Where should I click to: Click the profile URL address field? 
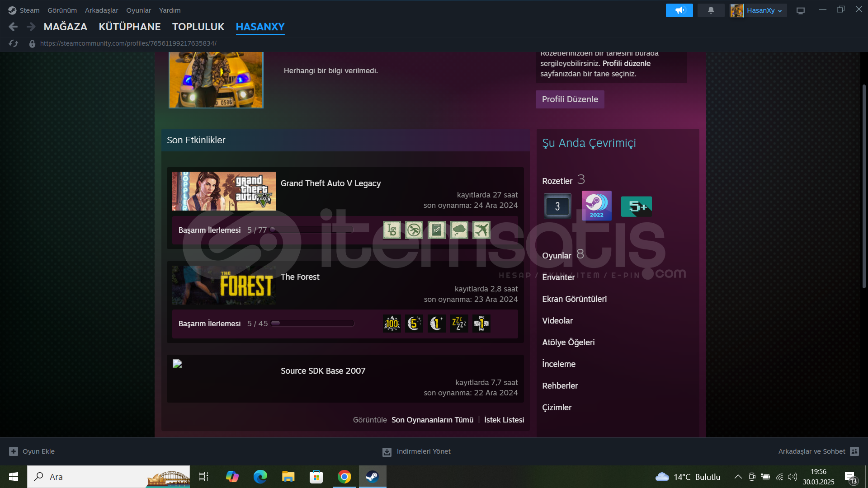click(128, 43)
